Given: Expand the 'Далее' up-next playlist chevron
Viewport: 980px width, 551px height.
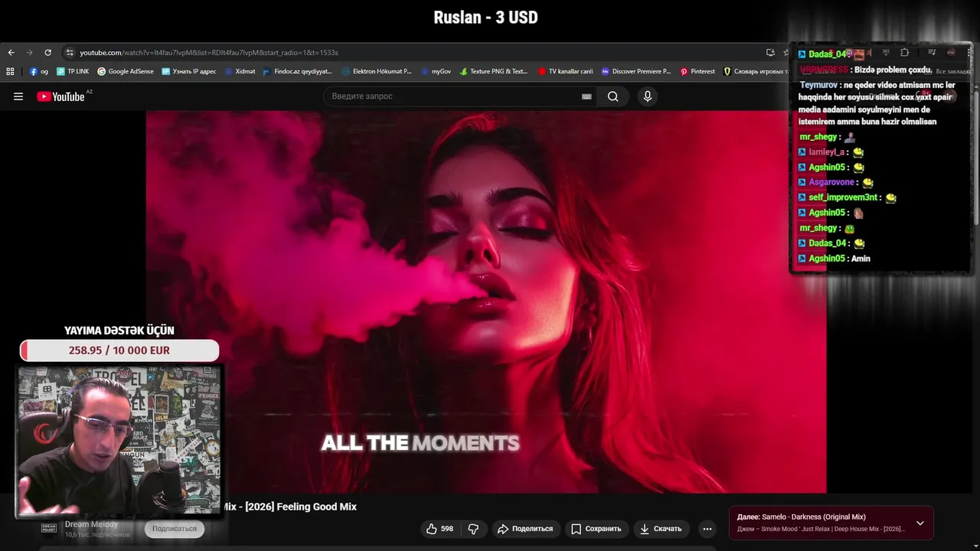Looking at the screenshot, I should coord(920,523).
